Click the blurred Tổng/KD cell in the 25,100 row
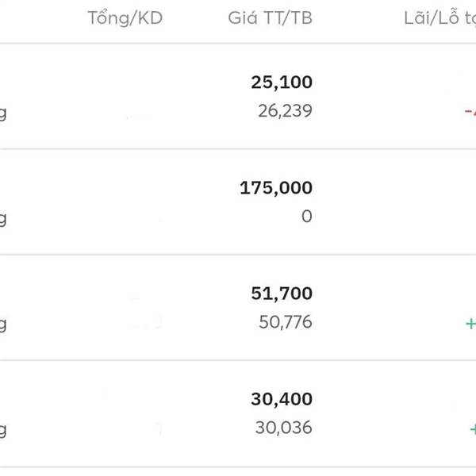Screen dimensions: 476x476 [139, 115]
